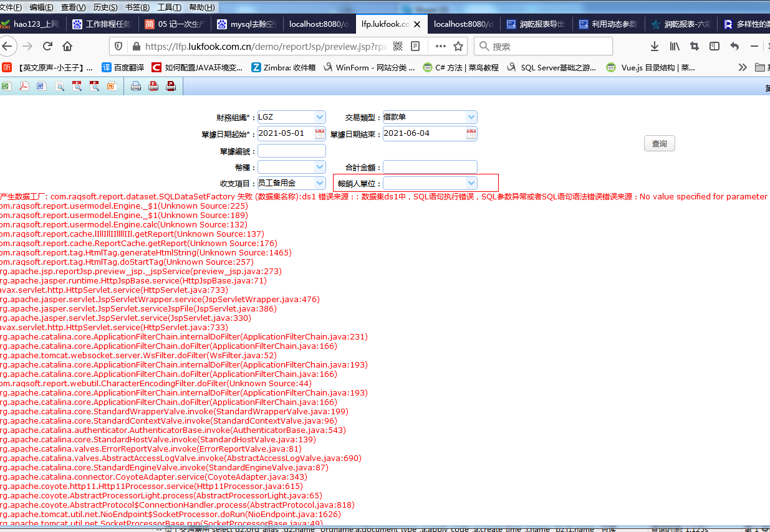Click the plain printer icon
Image resolution: width=770 pixels, height=532 pixels.
[135, 87]
